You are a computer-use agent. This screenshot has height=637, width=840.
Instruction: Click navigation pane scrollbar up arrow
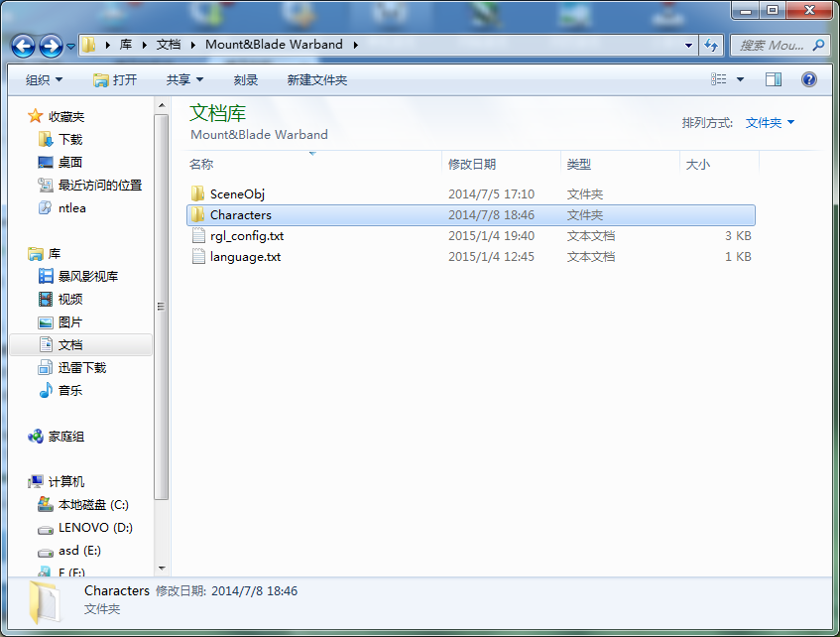pyautogui.click(x=162, y=105)
